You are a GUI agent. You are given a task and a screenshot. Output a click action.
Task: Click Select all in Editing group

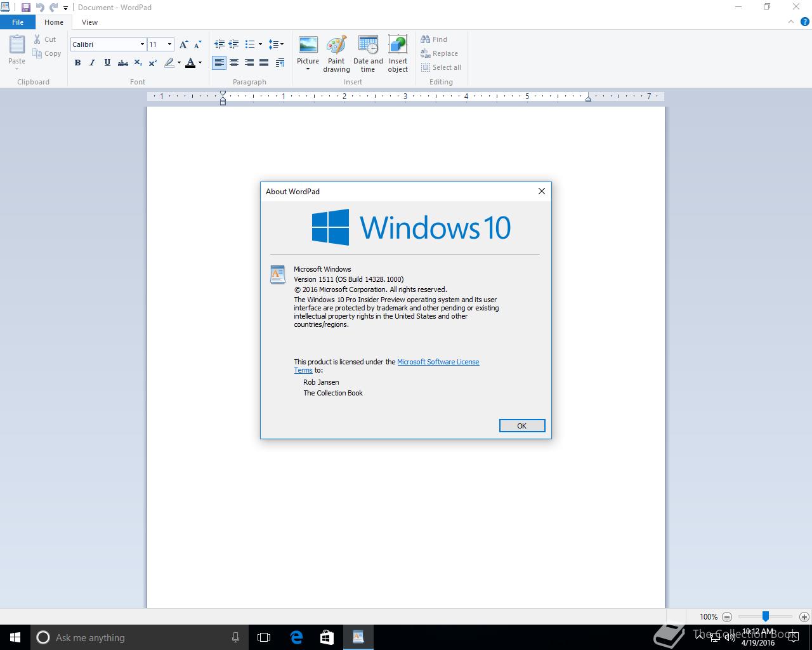[441, 67]
